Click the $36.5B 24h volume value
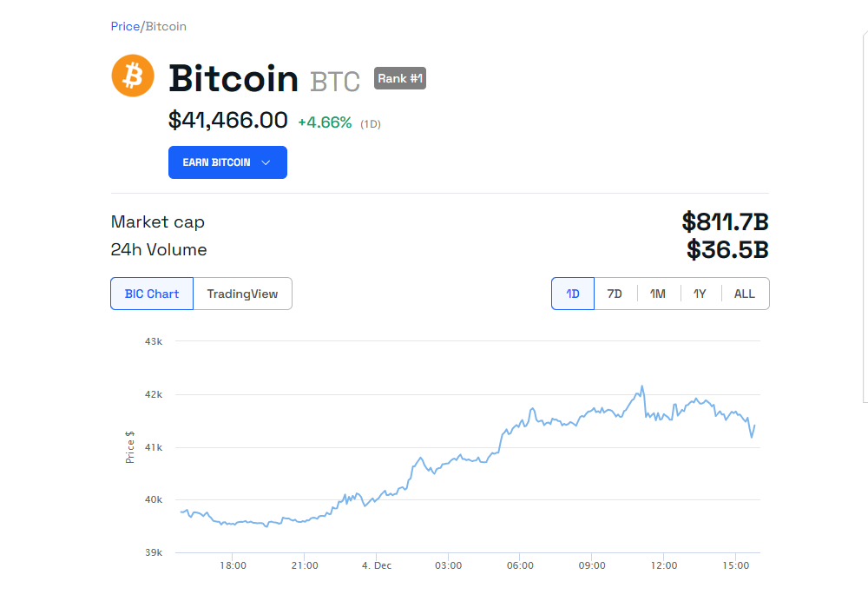 (727, 250)
